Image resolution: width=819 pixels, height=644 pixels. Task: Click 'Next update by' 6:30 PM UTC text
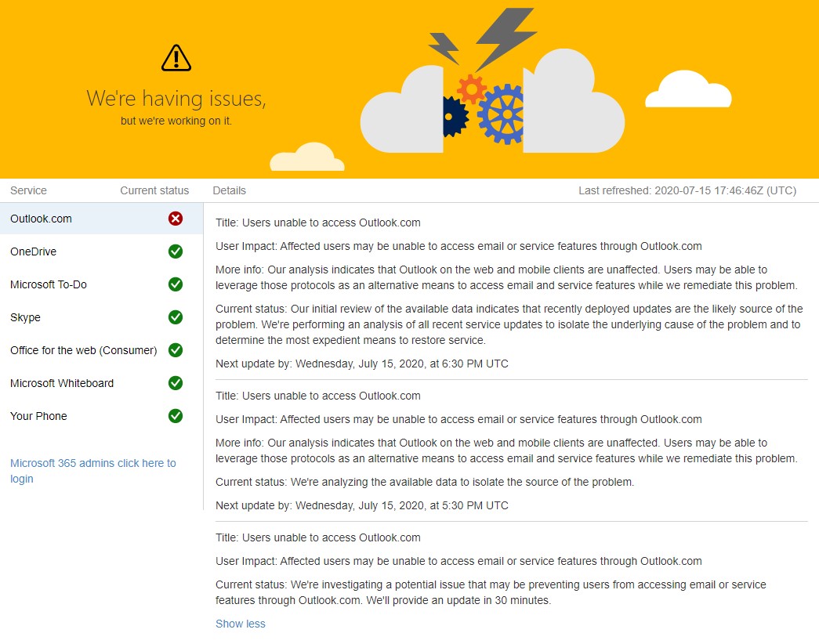click(x=362, y=364)
